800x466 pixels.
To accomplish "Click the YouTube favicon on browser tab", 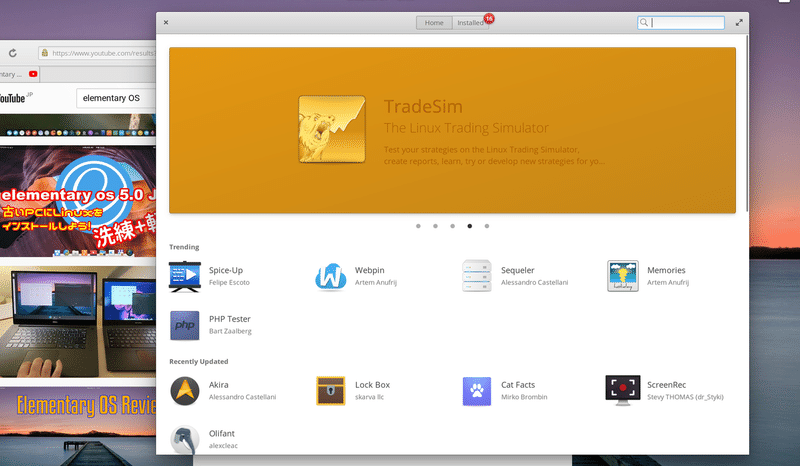I will pyautogui.click(x=33, y=74).
